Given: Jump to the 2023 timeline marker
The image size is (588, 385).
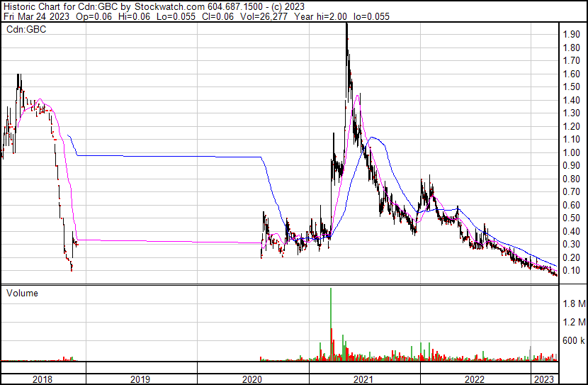Looking at the screenshot, I should coord(544,379).
